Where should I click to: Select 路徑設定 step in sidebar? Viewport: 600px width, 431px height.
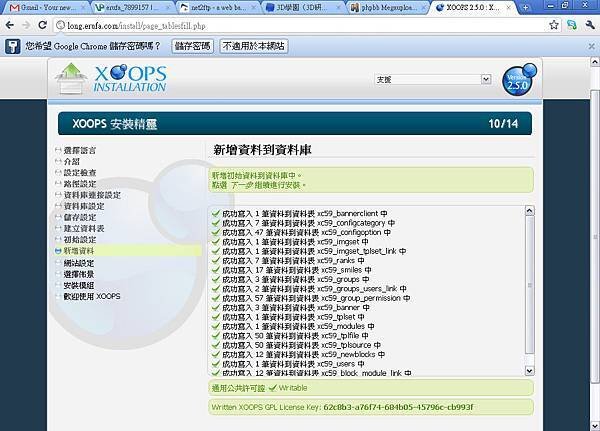click(80, 184)
